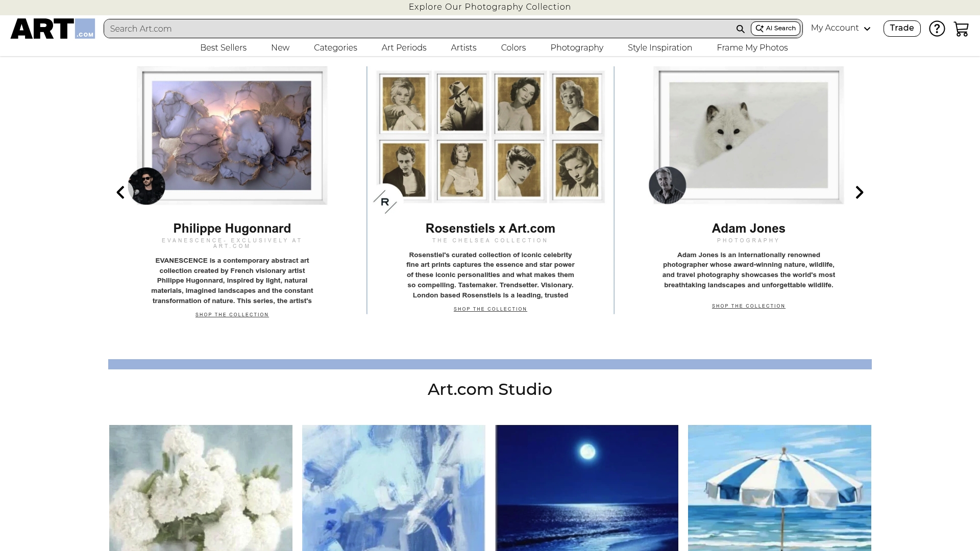The width and height of the screenshot is (980, 551).
Task: Open the shopping cart icon
Action: [961, 29]
